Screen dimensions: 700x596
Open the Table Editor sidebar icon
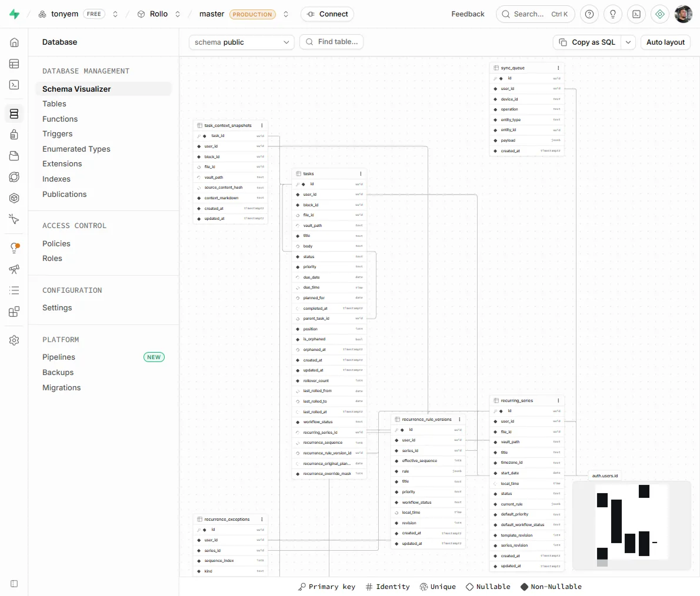(14, 64)
